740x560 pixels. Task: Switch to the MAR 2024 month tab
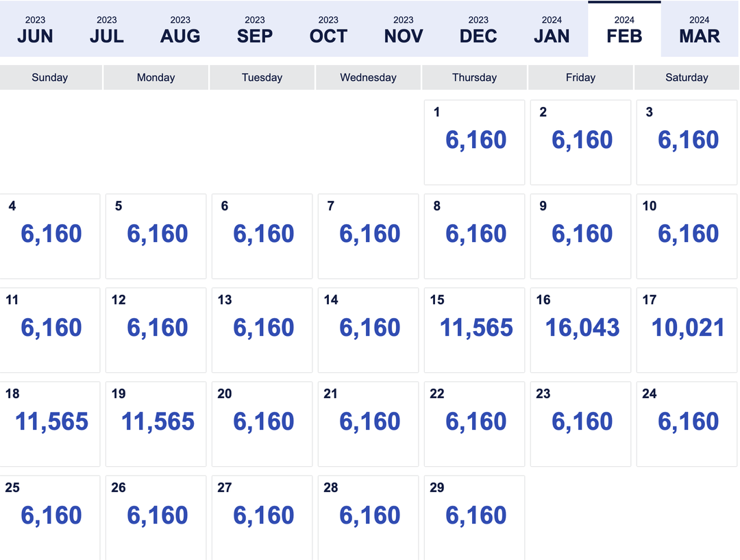(x=699, y=29)
